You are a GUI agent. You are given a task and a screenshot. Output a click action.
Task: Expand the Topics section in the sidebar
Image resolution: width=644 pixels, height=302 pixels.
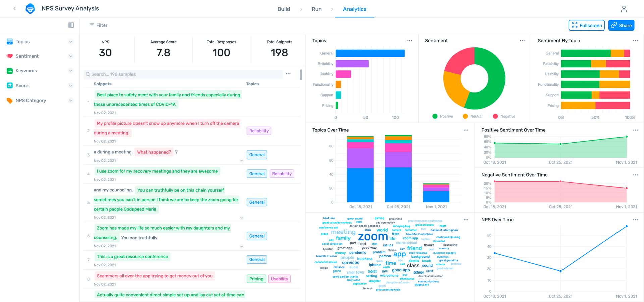71,41
